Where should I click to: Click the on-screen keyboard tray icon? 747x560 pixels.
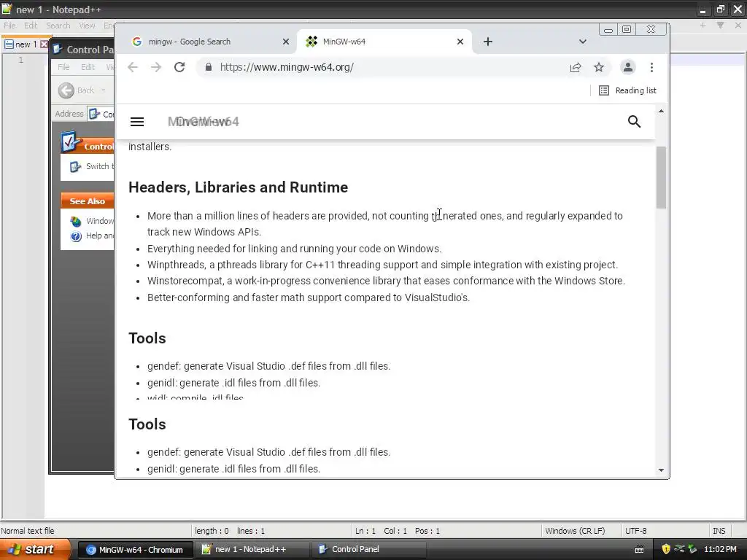[x=639, y=550]
